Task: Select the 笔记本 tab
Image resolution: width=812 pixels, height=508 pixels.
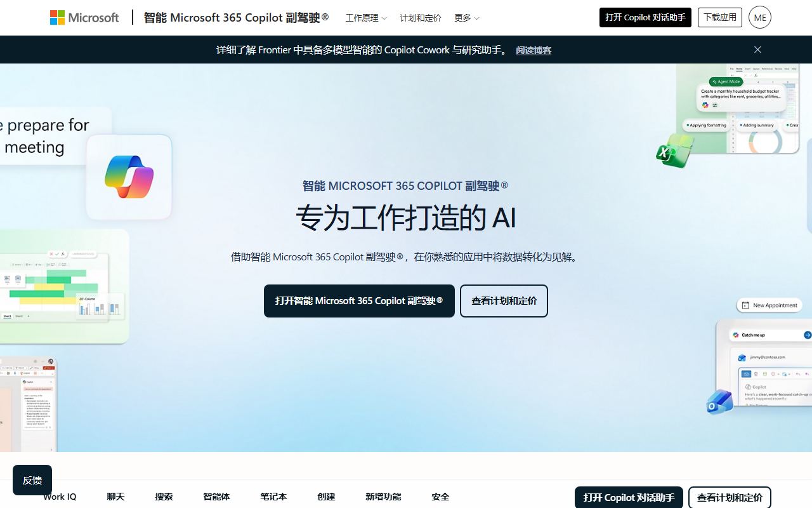Action: [x=273, y=497]
